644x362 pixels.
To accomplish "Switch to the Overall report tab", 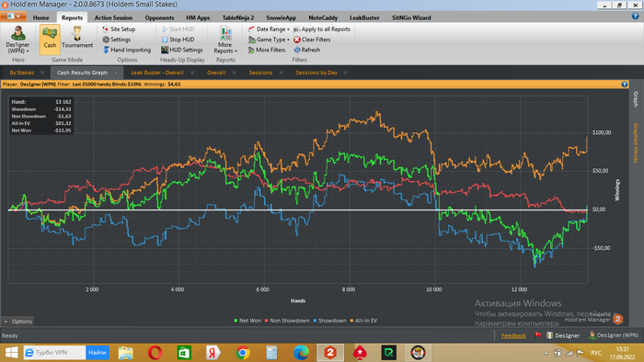I will [216, 73].
